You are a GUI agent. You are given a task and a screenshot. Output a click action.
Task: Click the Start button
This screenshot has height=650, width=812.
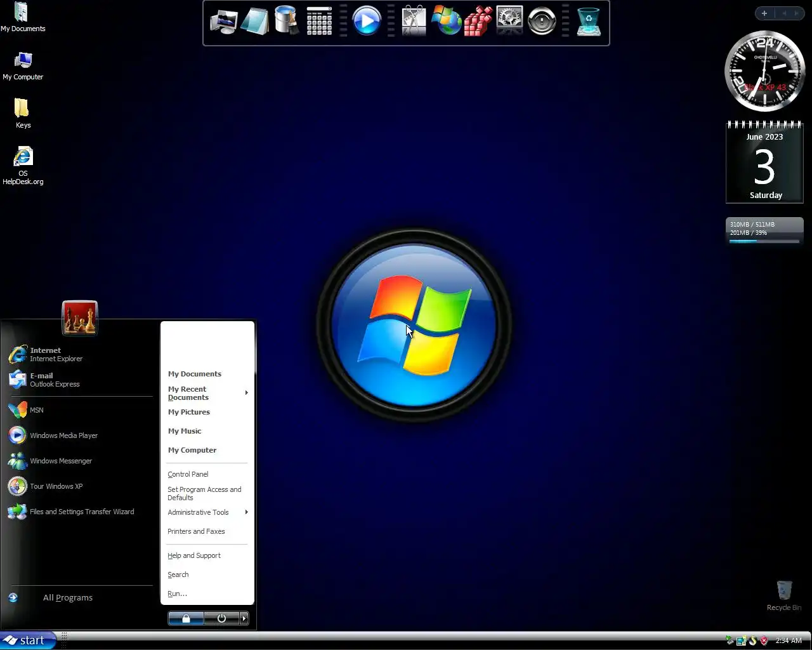[x=28, y=640]
